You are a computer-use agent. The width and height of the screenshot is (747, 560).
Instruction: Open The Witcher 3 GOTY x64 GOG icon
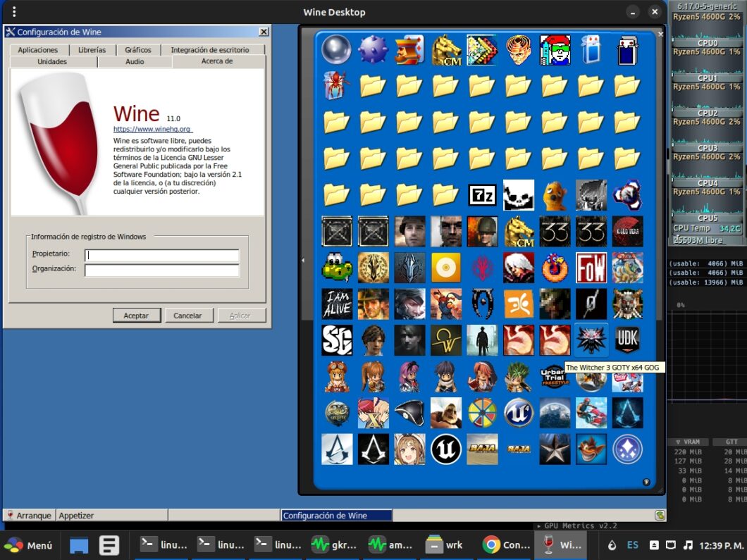click(591, 339)
